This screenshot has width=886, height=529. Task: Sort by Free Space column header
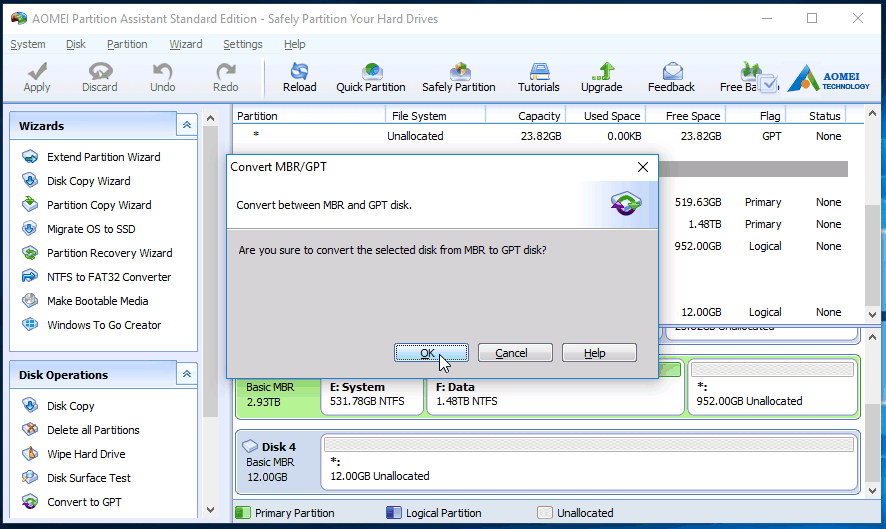[685, 116]
